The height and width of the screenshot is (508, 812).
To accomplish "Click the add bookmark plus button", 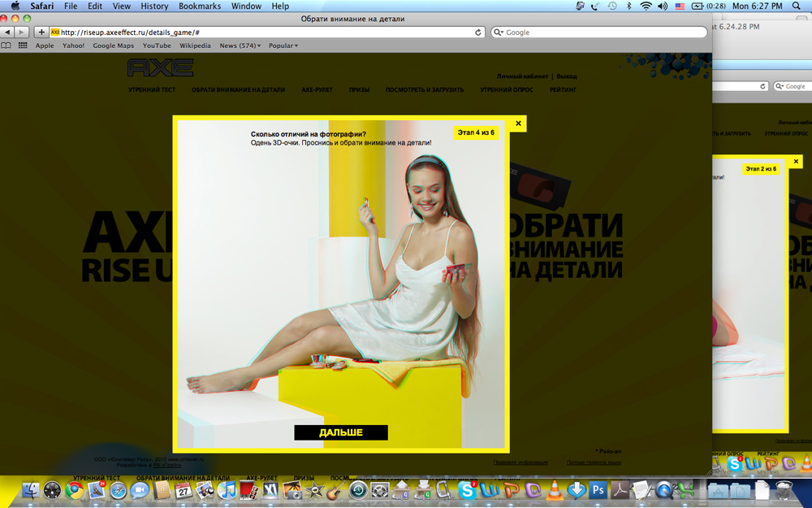I will click(x=41, y=33).
